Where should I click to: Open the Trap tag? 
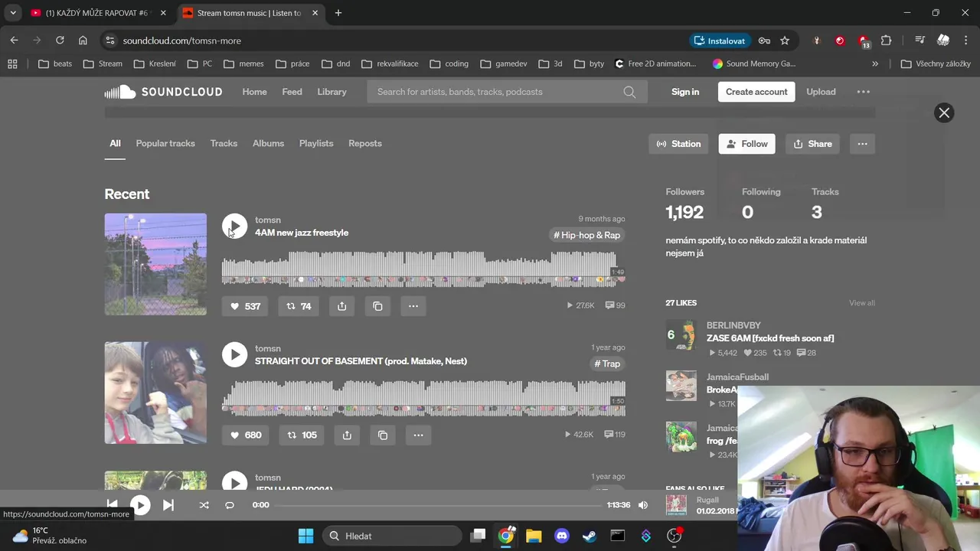coord(607,364)
